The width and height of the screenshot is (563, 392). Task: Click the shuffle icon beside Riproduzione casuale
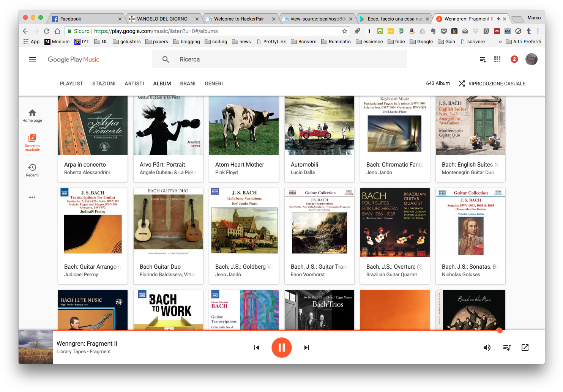(x=462, y=83)
